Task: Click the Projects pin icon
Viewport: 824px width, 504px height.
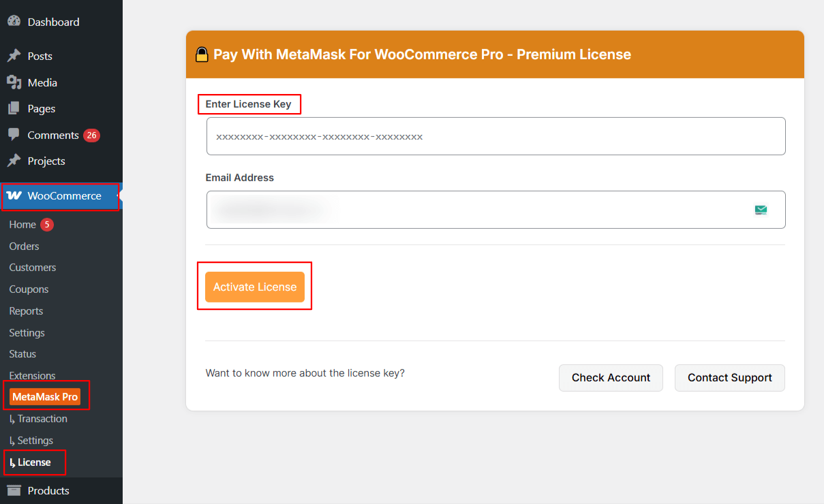Action: 14,161
